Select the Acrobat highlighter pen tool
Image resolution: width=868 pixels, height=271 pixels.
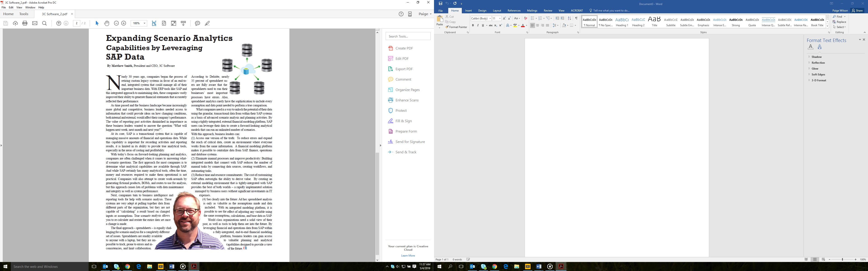(x=207, y=23)
